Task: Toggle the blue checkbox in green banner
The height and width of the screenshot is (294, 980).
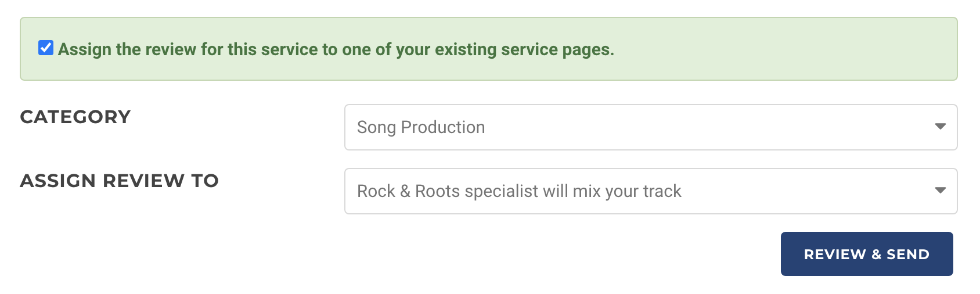Action: [x=46, y=48]
